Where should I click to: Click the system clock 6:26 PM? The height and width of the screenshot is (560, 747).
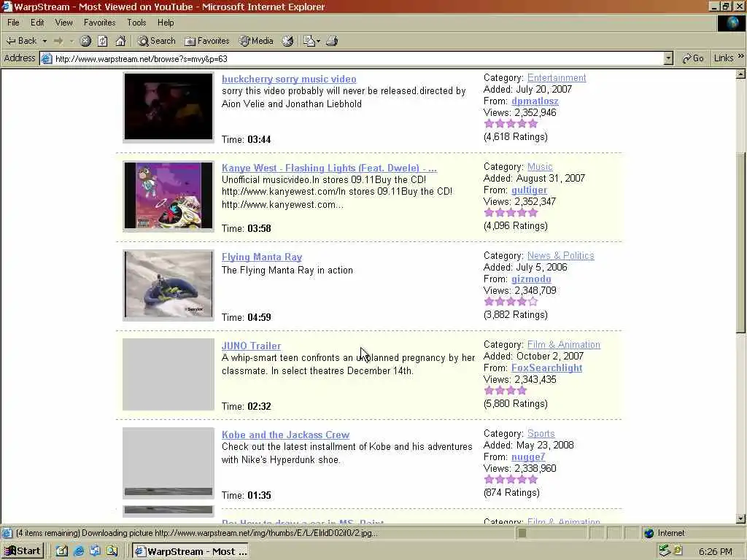[x=716, y=551]
